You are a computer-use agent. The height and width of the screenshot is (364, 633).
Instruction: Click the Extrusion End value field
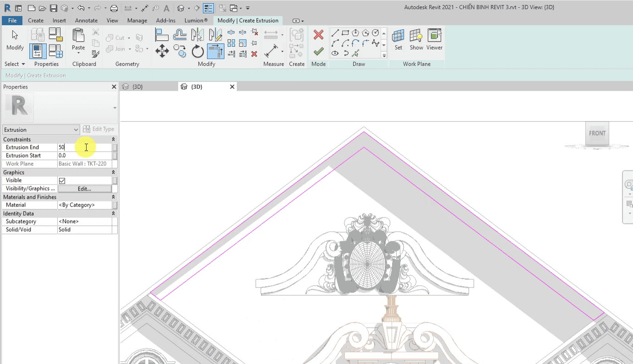[85, 147]
